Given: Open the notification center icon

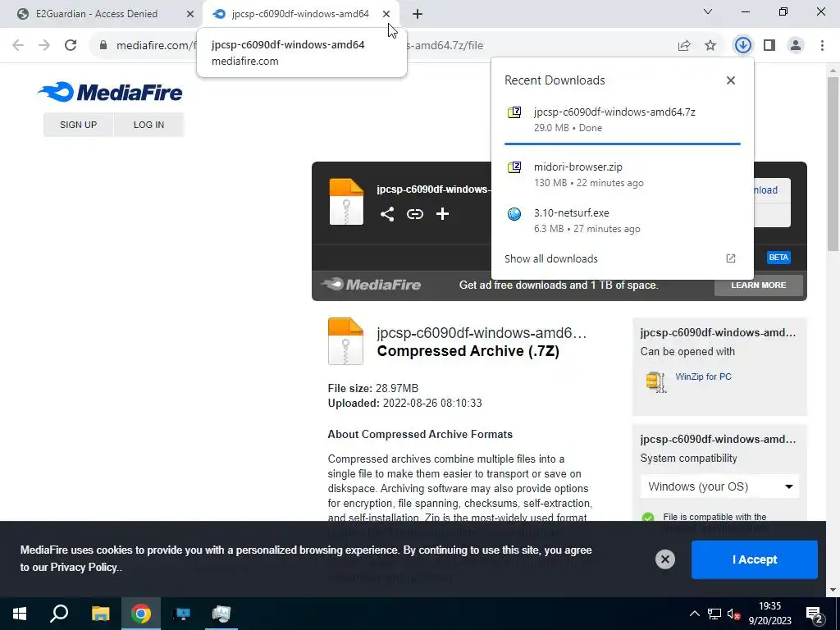Looking at the screenshot, I should click(815, 614).
